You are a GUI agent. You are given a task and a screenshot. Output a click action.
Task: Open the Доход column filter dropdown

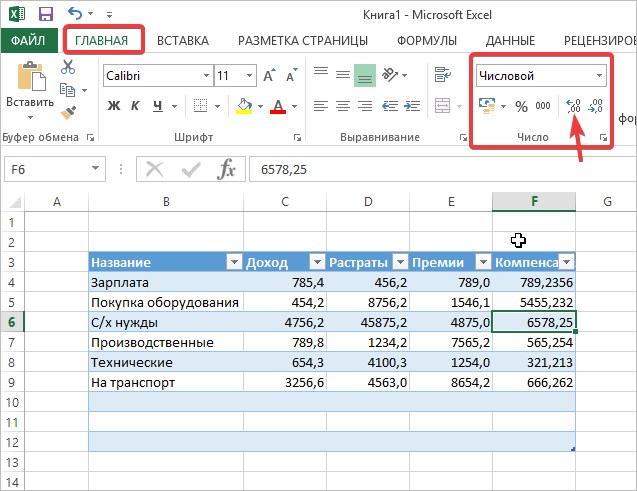(x=317, y=262)
